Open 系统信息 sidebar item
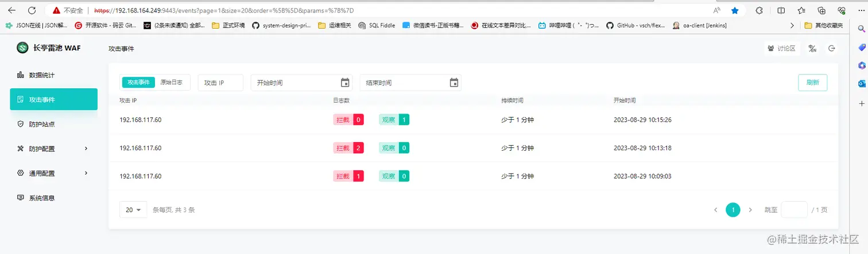The image size is (868, 254). (53, 198)
